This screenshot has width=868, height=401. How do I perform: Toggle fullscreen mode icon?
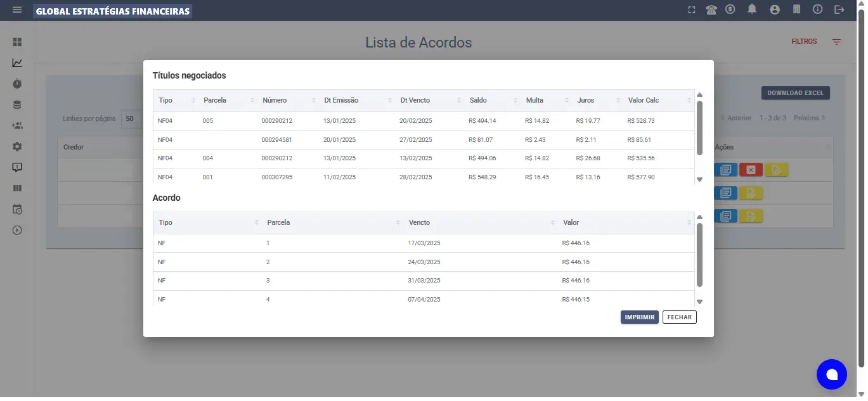[692, 10]
